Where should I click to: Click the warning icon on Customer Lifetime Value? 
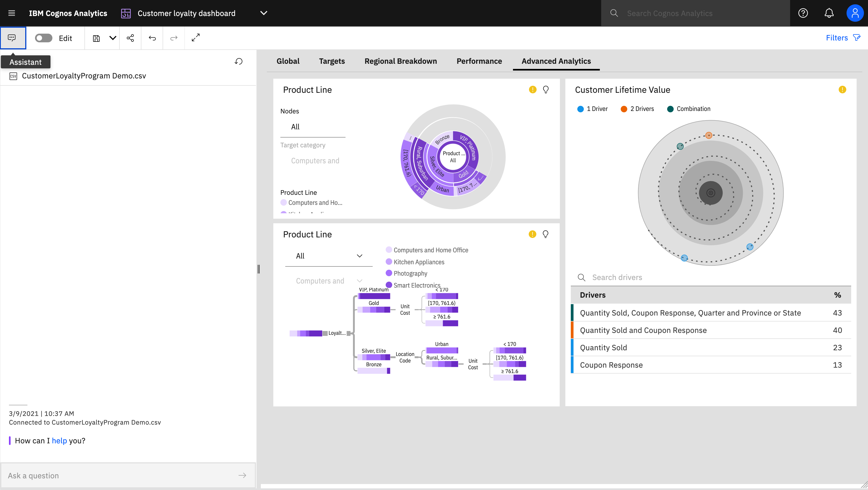click(842, 89)
